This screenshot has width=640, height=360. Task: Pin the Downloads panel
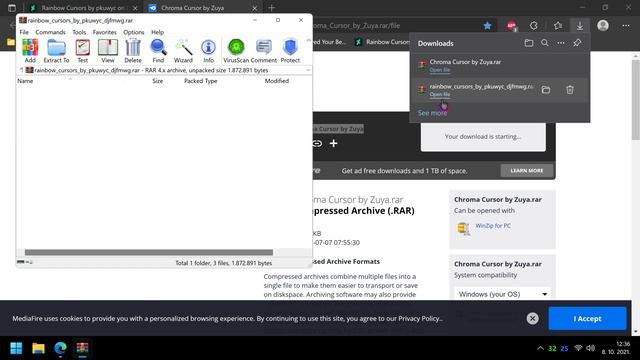(x=577, y=43)
